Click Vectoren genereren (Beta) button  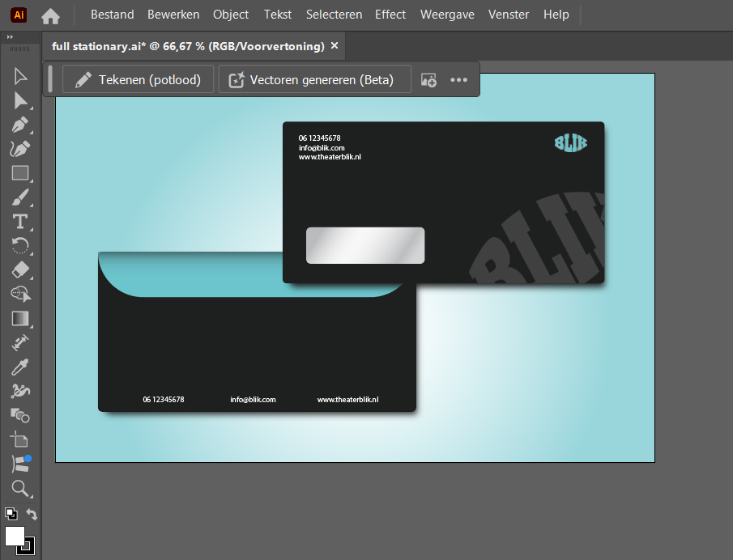(314, 80)
